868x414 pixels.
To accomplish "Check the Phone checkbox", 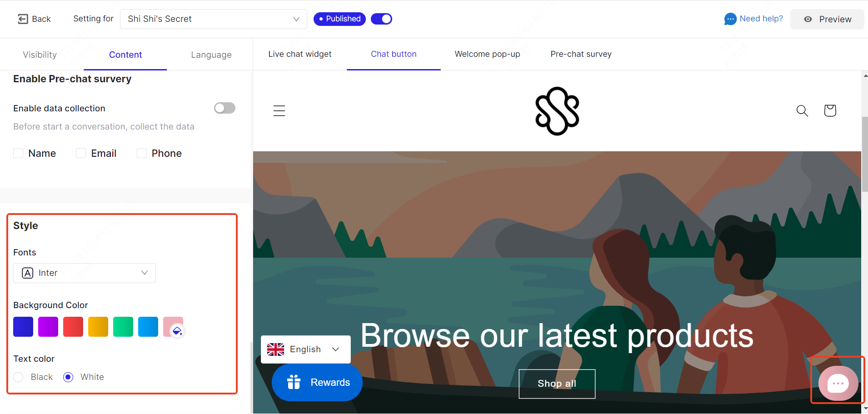I will pyautogui.click(x=142, y=153).
